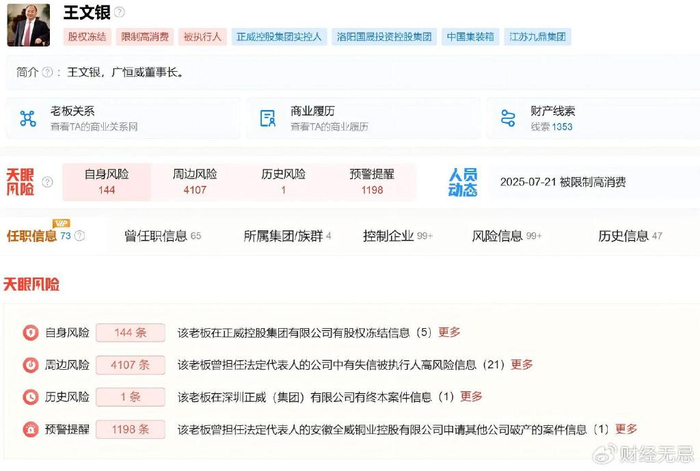Click 周边风险 round icon in list
Screen dimensions: 700x471
point(31,365)
